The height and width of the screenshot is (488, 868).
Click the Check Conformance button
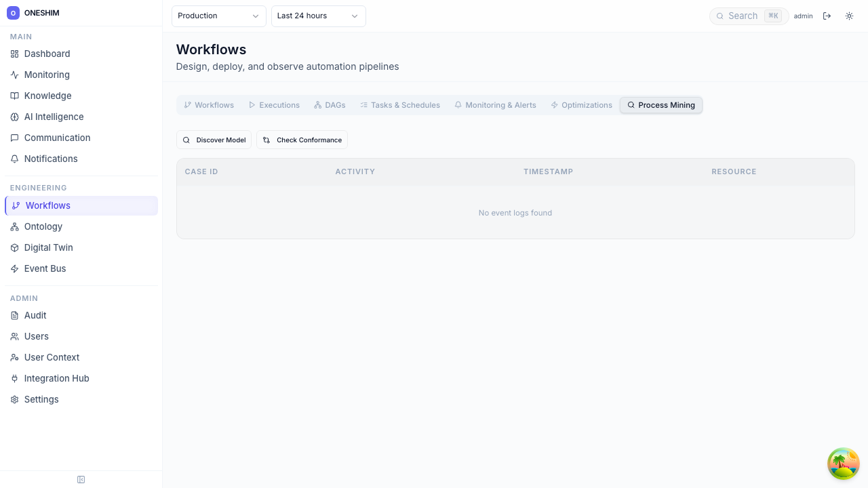(x=302, y=140)
